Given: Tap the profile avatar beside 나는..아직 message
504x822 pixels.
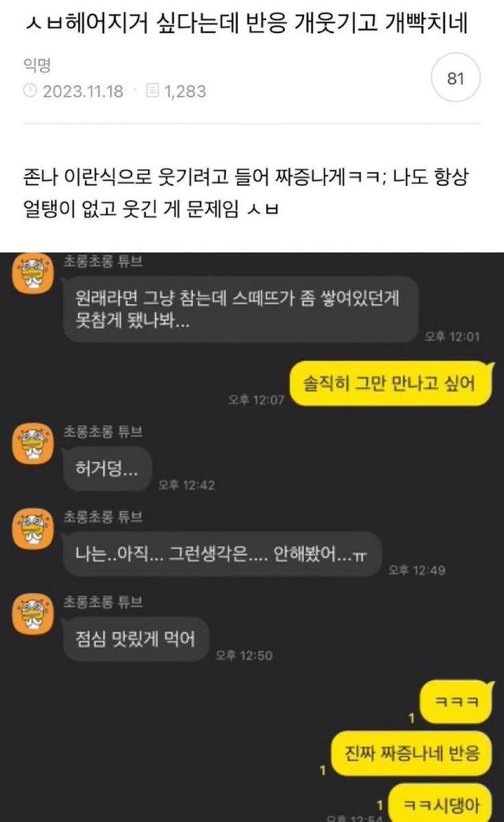Looking at the screenshot, I should coord(33,529).
